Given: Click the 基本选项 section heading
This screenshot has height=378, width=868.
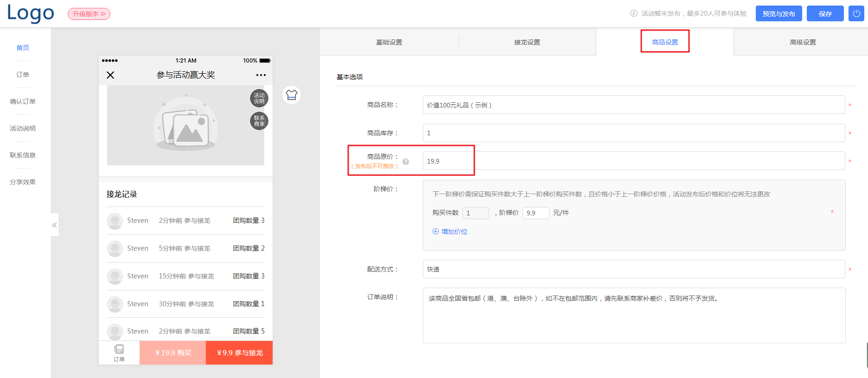Looking at the screenshot, I should click(350, 77).
